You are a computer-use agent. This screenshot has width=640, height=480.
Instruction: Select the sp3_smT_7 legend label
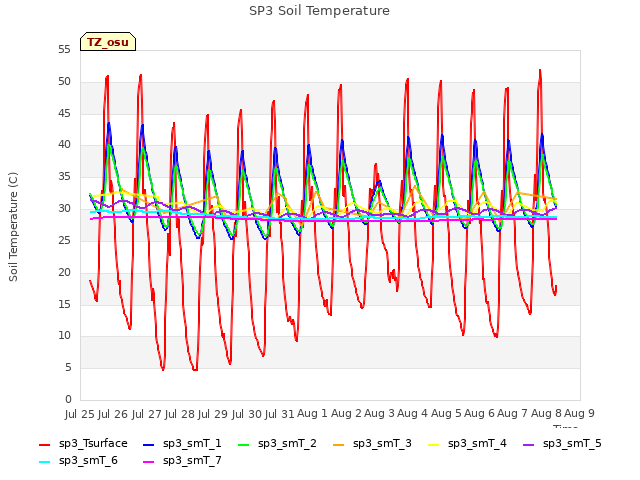(192, 461)
